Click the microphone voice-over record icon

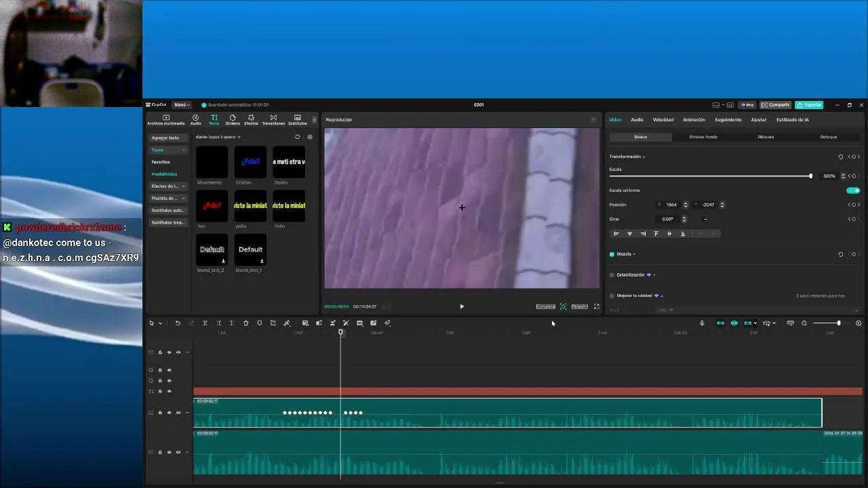click(702, 323)
